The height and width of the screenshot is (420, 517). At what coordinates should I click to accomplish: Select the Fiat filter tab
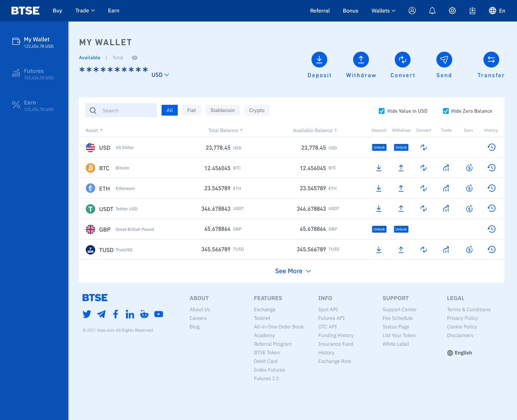pyautogui.click(x=191, y=110)
